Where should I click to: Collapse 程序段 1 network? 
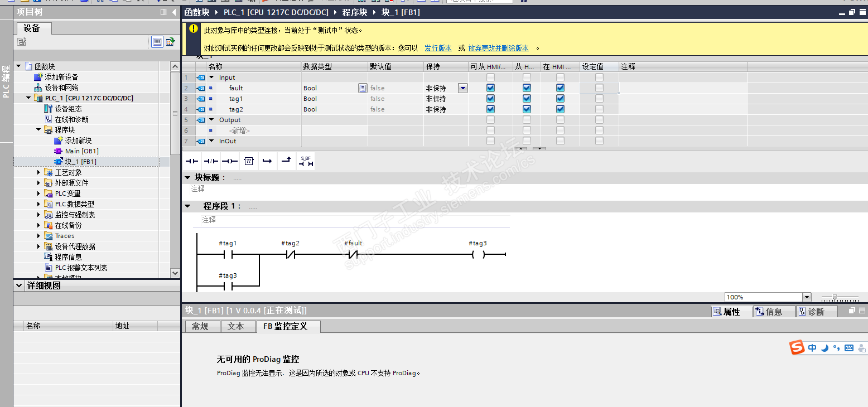[x=187, y=206]
